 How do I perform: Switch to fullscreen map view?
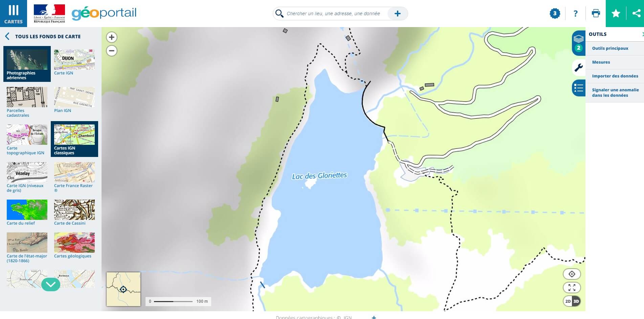pyautogui.click(x=572, y=288)
